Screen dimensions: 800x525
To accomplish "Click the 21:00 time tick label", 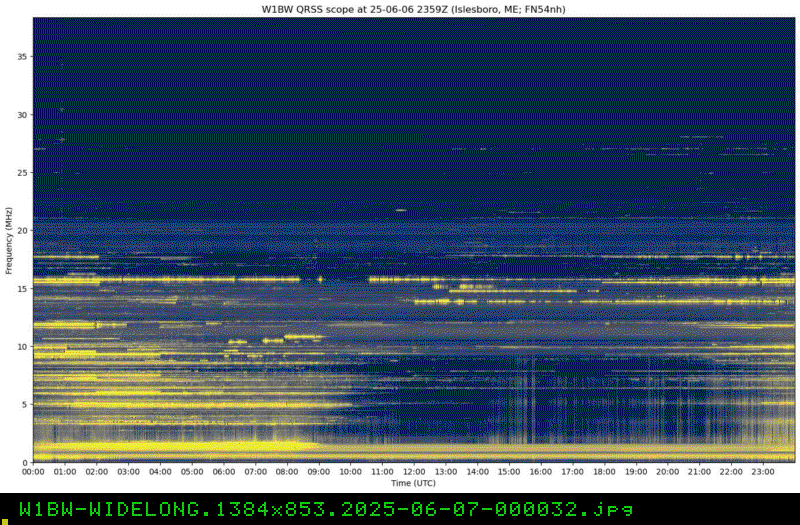I will point(699,472).
